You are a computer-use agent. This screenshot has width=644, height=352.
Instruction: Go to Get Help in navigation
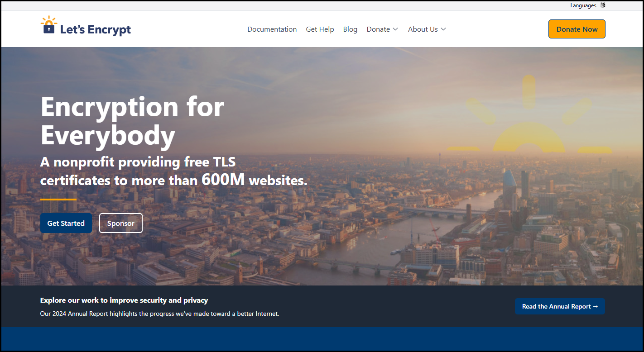coord(320,29)
